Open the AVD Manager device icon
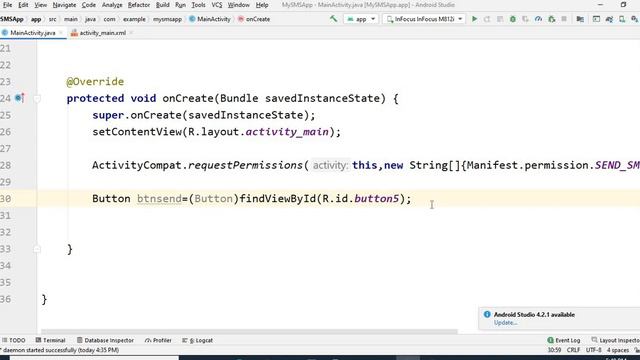 622,19
